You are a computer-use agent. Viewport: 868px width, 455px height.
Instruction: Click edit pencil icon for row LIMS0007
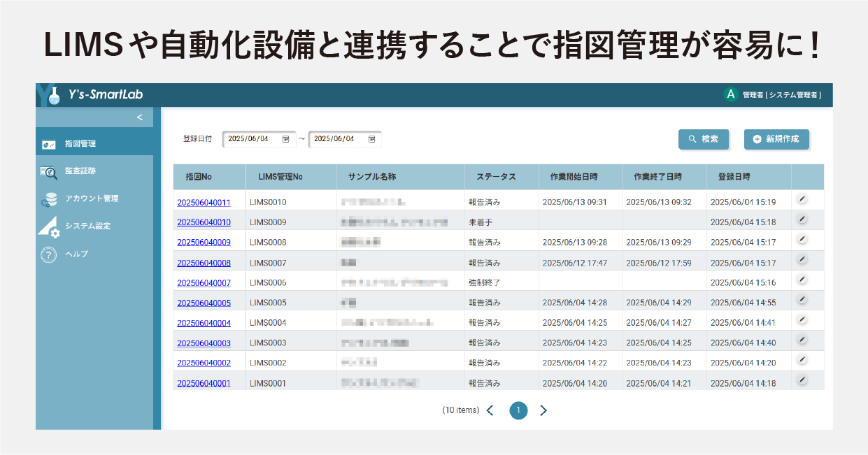[x=802, y=260]
